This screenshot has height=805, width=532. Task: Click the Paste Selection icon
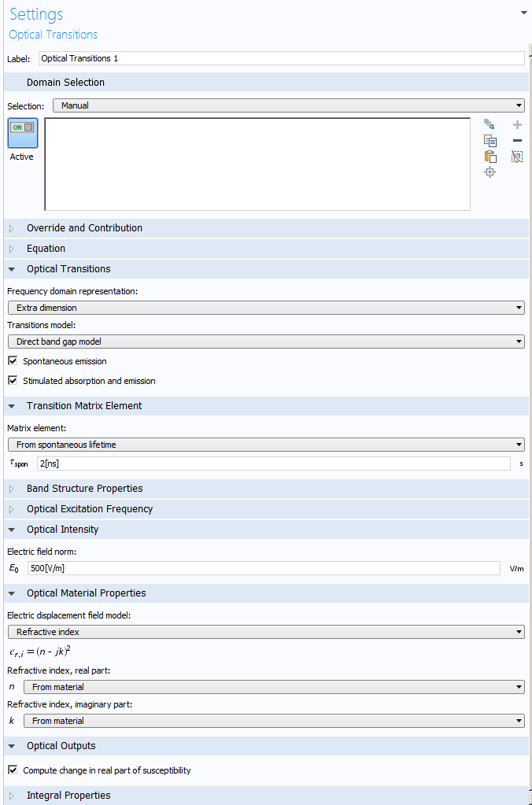pyautogui.click(x=490, y=156)
